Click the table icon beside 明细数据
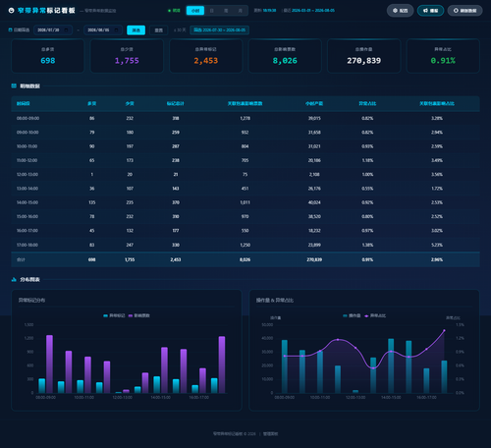Viewport: 491px width, 448px height. [14, 85]
